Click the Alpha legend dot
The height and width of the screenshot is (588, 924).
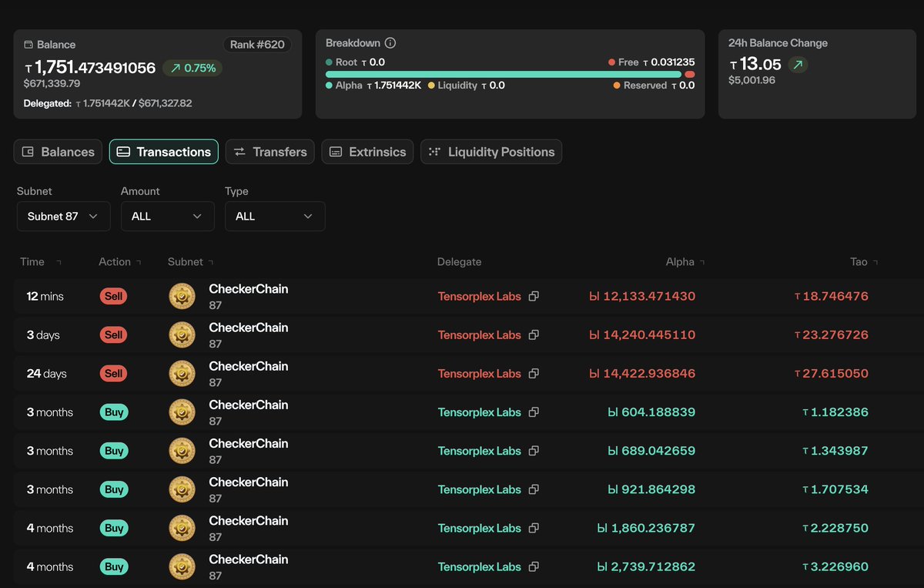[330, 86]
